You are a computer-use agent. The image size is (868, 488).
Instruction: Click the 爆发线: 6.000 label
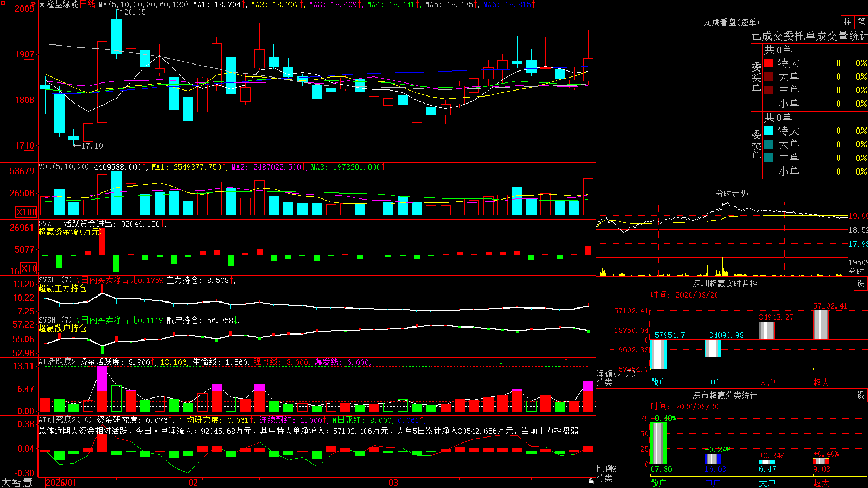click(342, 362)
